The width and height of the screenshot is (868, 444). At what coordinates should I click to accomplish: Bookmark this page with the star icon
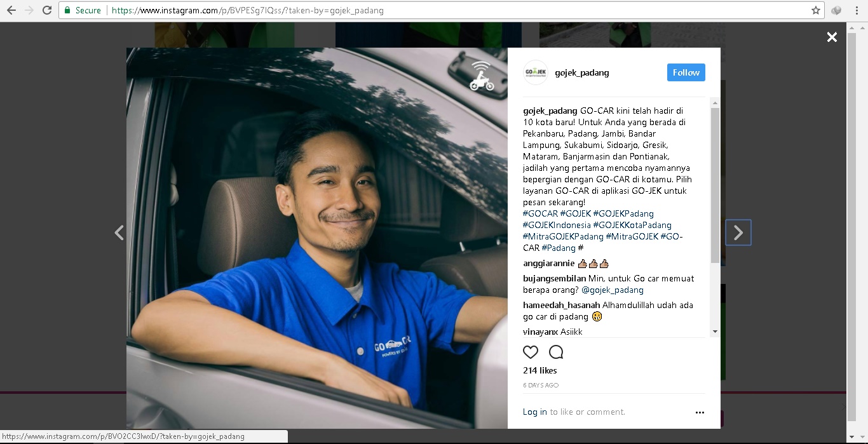click(x=816, y=10)
